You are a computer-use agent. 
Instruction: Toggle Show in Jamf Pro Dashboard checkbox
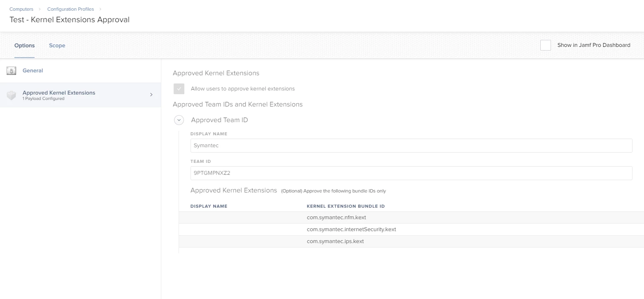click(x=546, y=45)
